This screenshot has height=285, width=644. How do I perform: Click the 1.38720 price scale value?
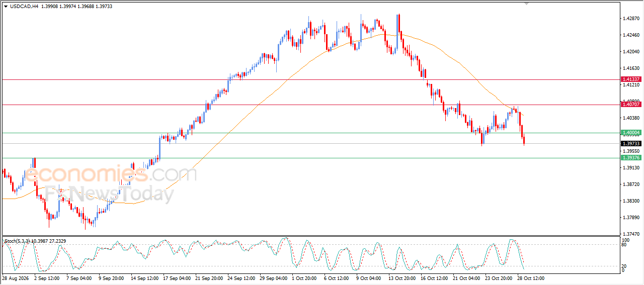pyautogui.click(x=631, y=184)
